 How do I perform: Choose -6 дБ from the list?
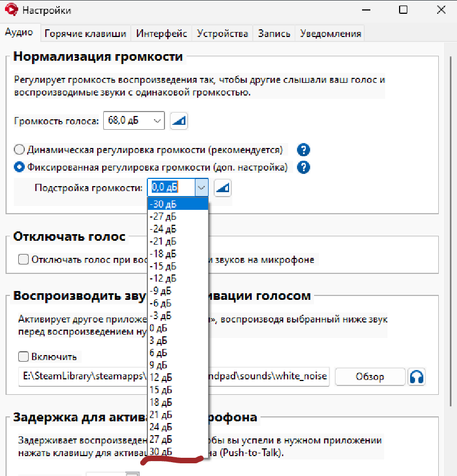click(x=178, y=303)
